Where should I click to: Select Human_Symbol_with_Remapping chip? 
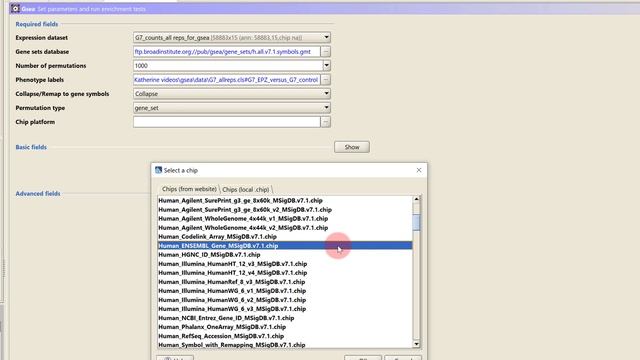click(x=285, y=344)
